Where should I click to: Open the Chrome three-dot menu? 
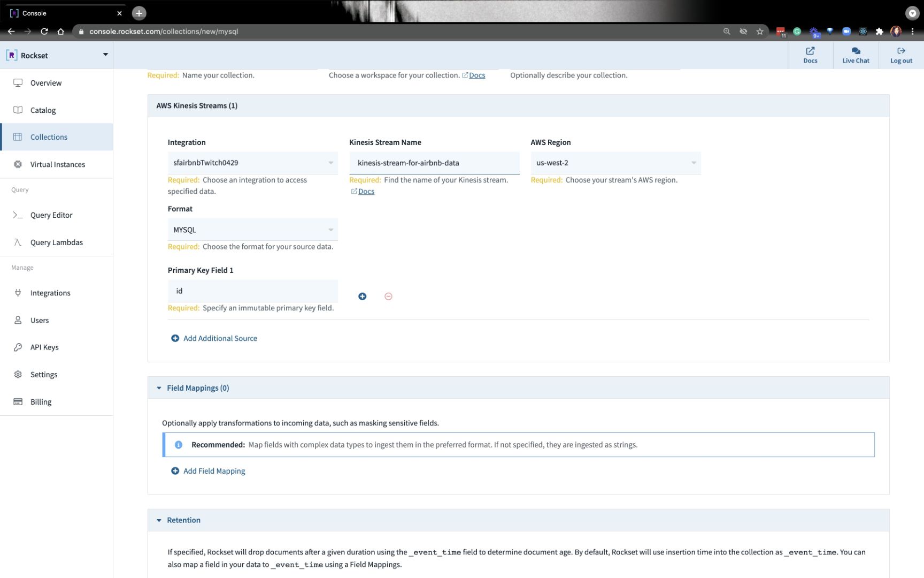[x=913, y=32]
